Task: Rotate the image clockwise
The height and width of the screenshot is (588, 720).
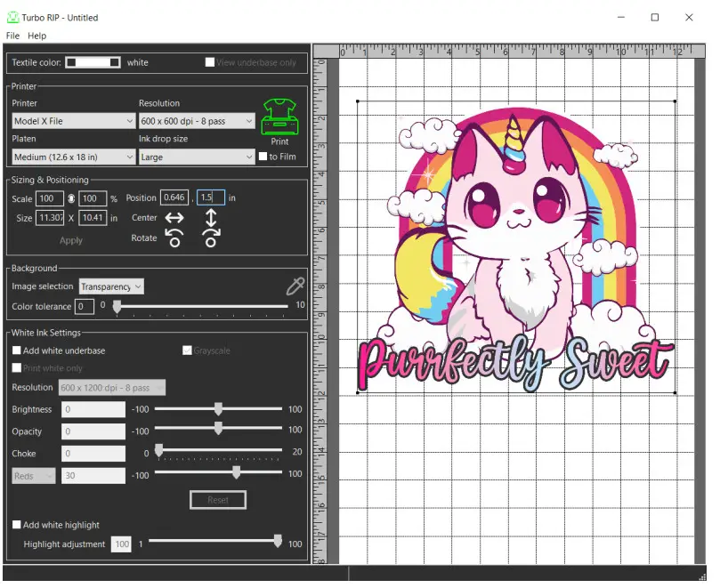Action: (211, 238)
